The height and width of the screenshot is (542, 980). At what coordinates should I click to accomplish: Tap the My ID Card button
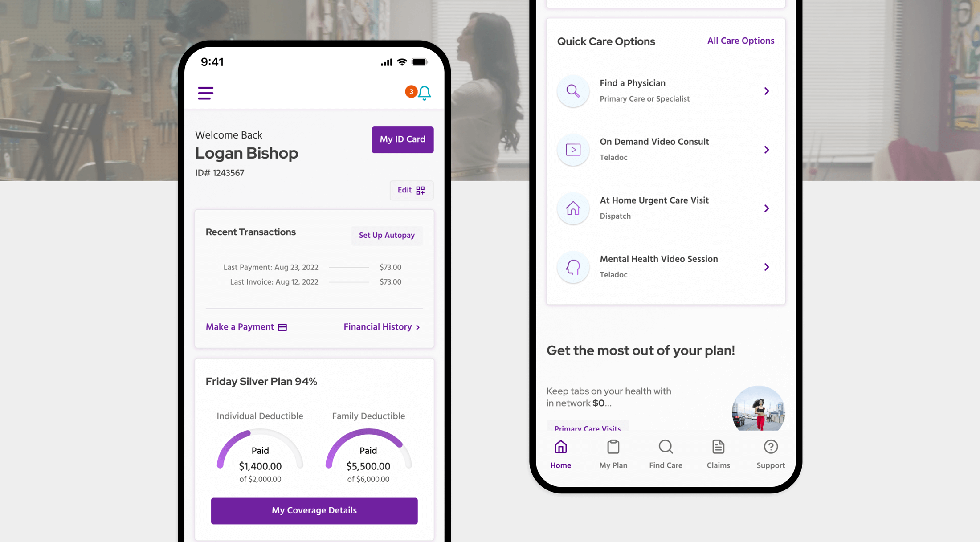[x=402, y=139]
